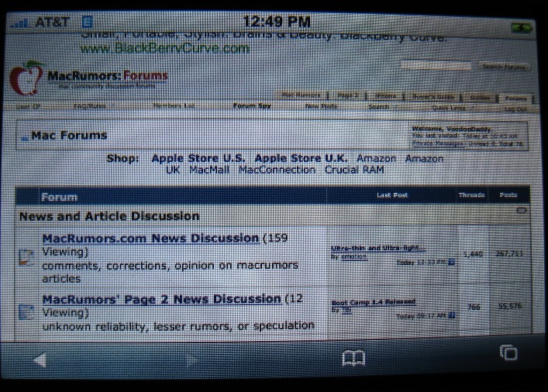
Task: Tap the battery charging indicator
Action: (x=522, y=28)
